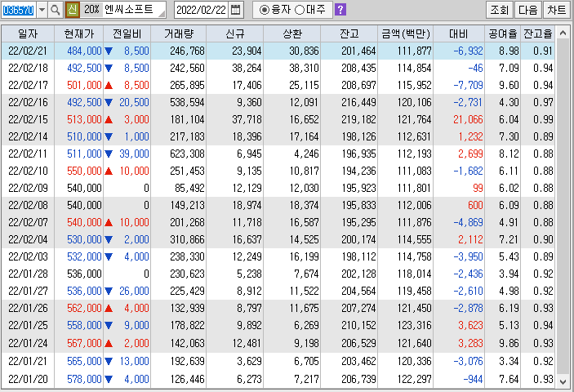Click the stock code input field 036570

[18, 10]
